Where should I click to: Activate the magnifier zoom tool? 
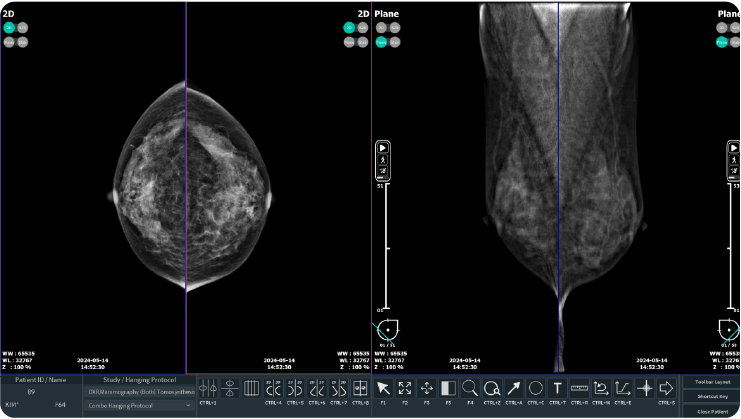click(470, 388)
